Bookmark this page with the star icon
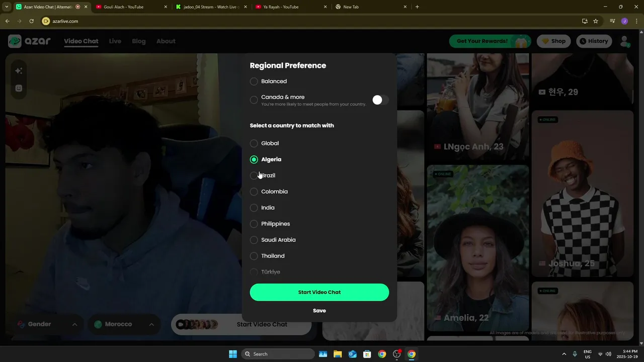 coord(596,21)
